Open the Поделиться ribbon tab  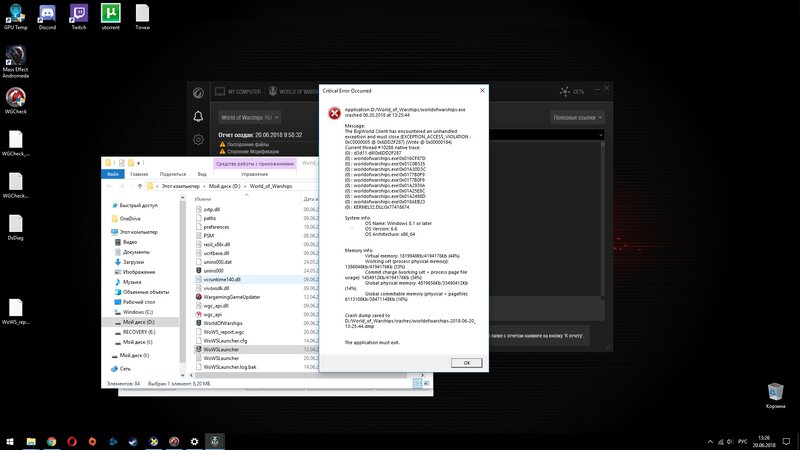(x=172, y=174)
